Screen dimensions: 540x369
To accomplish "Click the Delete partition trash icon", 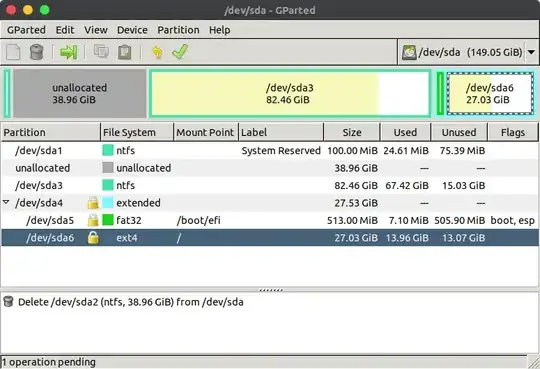I will [37, 52].
